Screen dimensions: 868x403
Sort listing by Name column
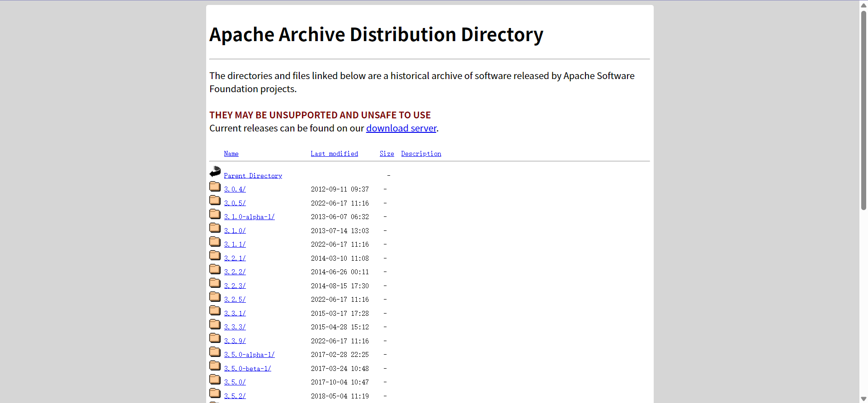(231, 154)
